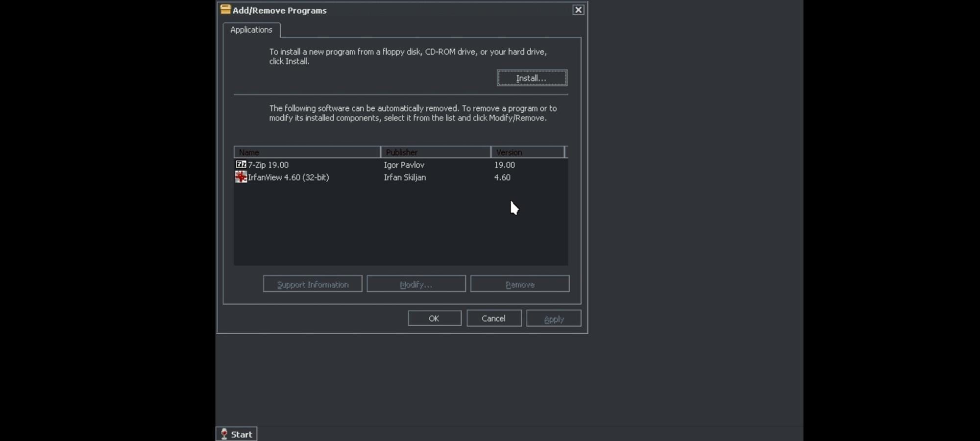Screen dimensions: 980x441
Task: Select the 7-Zip 19.00 entry
Action: (268, 165)
